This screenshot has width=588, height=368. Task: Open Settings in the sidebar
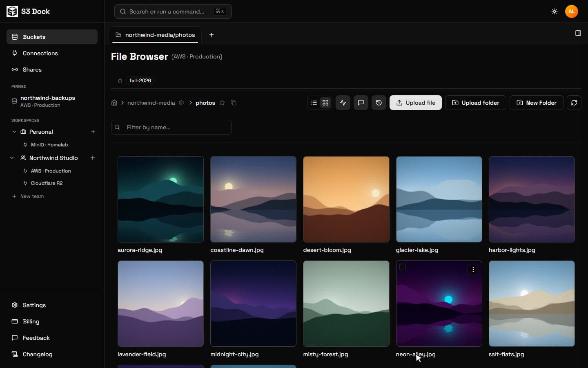(52, 305)
